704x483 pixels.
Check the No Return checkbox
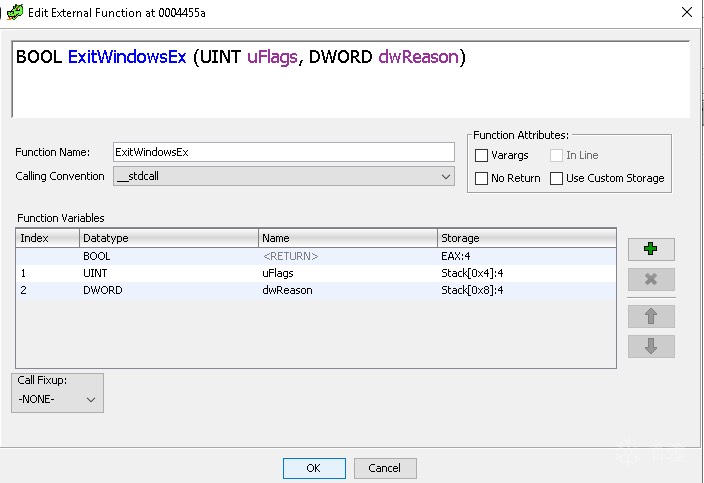(x=481, y=178)
